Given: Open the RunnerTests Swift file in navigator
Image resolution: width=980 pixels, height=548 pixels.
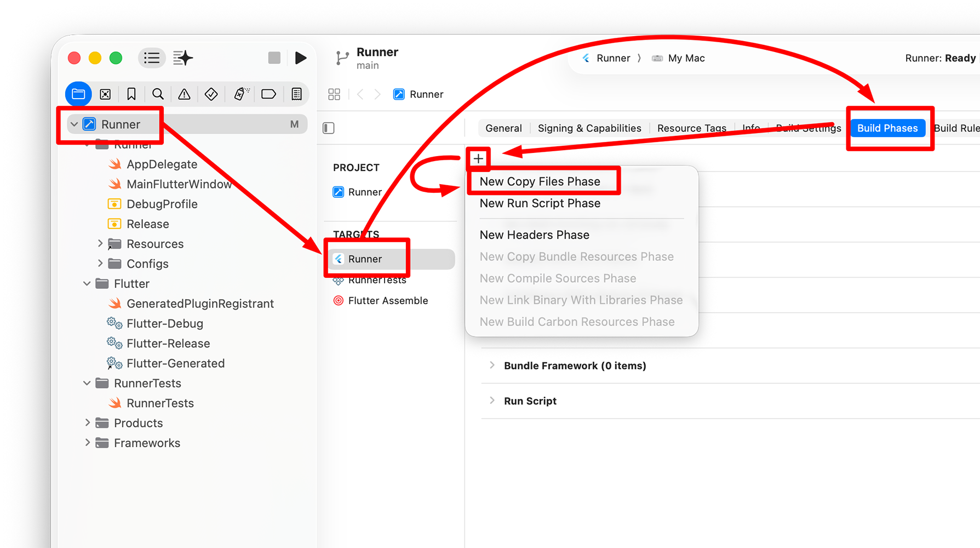Looking at the screenshot, I should coord(151,403).
